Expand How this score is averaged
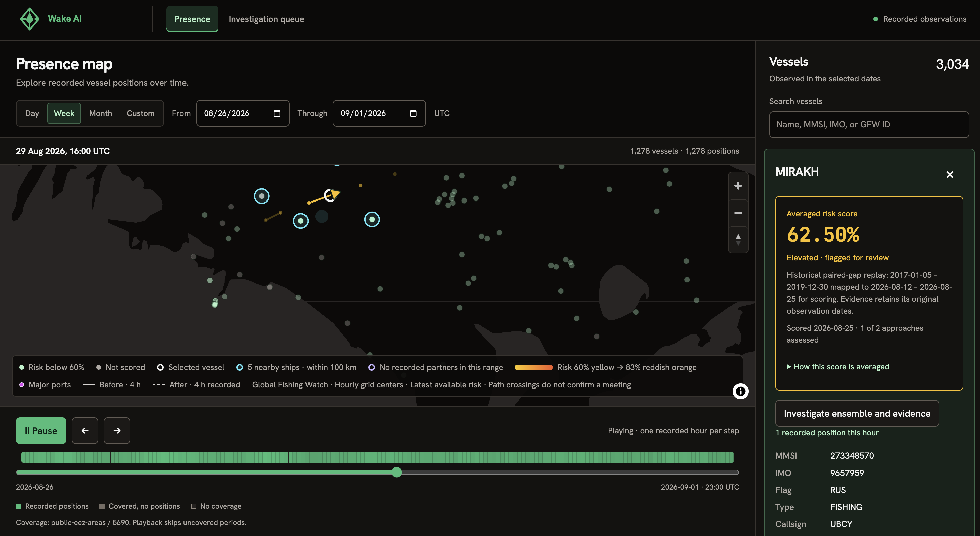 coord(838,366)
